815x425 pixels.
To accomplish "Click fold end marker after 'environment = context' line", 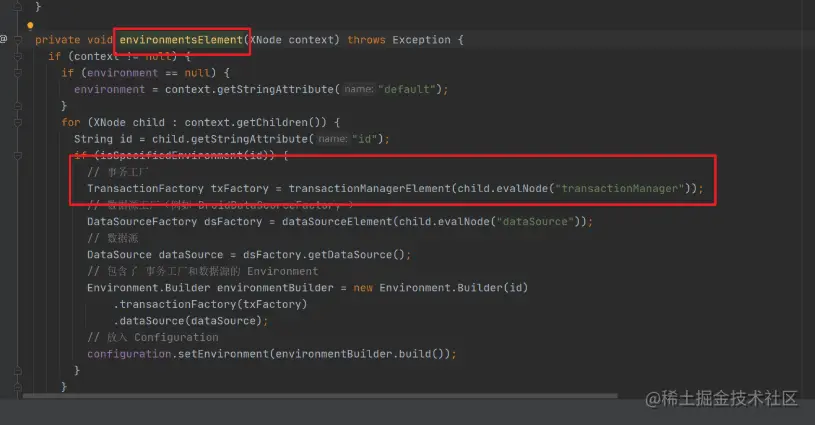I will pos(18,106).
